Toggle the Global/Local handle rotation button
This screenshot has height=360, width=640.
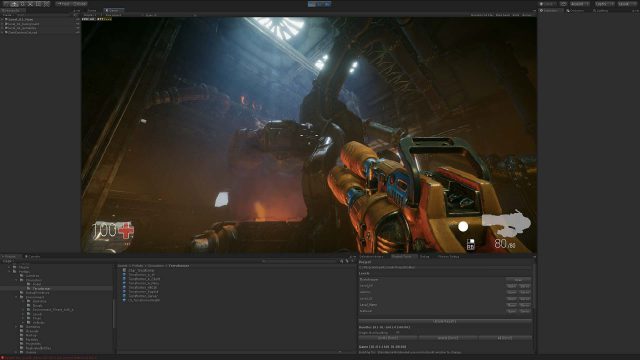point(79,4)
